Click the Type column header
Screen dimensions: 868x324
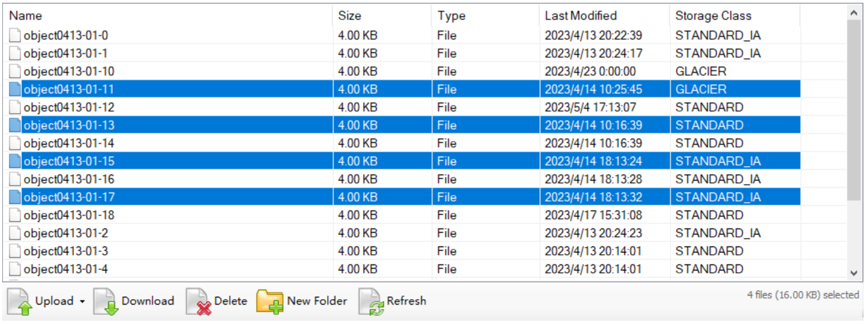coord(451,16)
